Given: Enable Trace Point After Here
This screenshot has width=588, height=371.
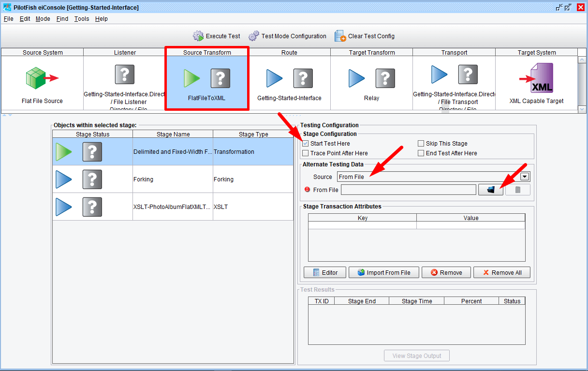Looking at the screenshot, I should coord(306,153).
